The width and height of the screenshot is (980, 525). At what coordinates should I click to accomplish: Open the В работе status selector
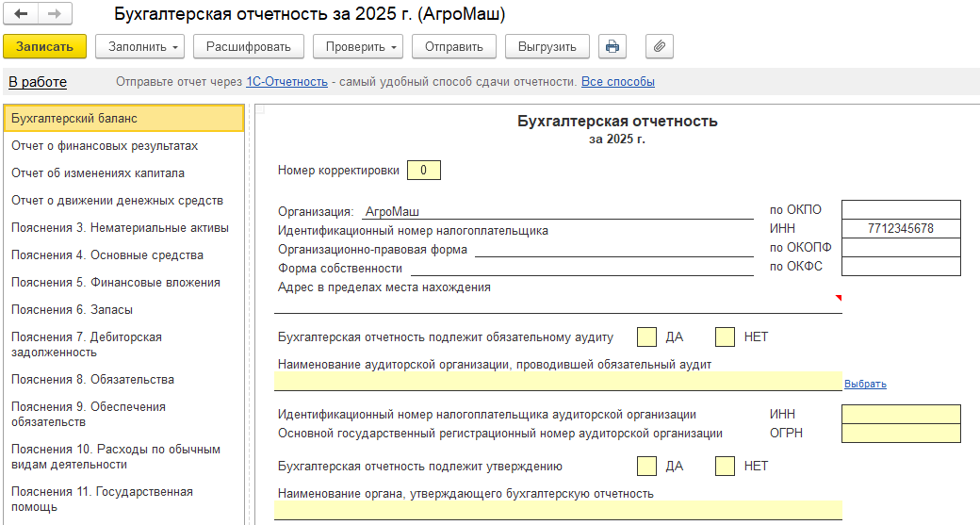(x=38, y=82)
